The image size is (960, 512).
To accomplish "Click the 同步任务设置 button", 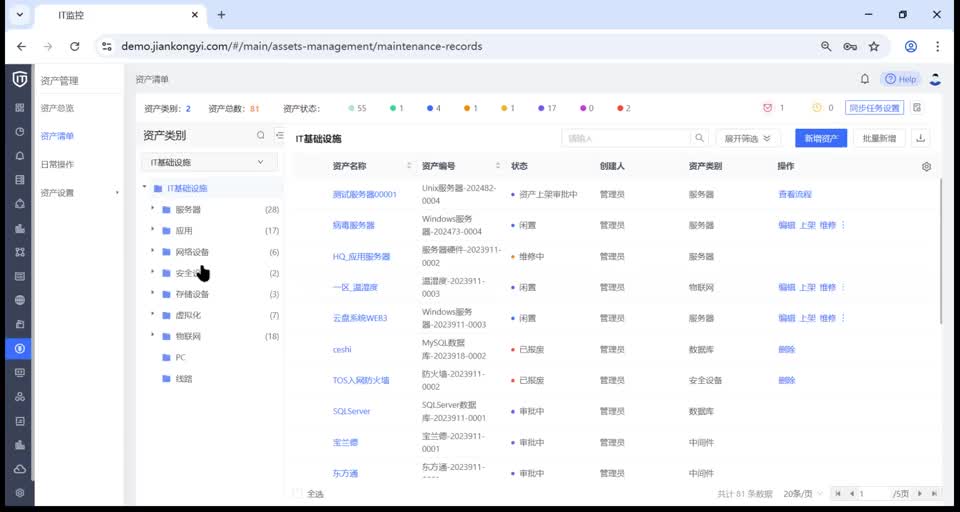I will pos(873,108).
